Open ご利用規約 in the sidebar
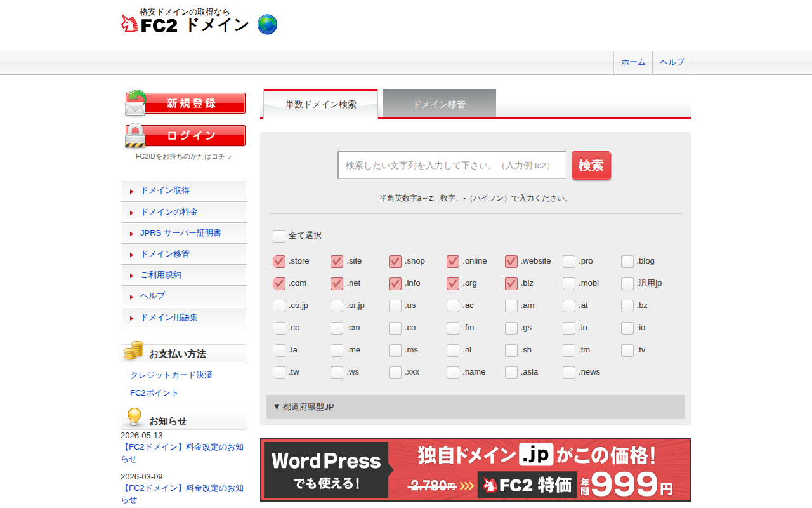This screenshot has height=508, width=812. 184,275
